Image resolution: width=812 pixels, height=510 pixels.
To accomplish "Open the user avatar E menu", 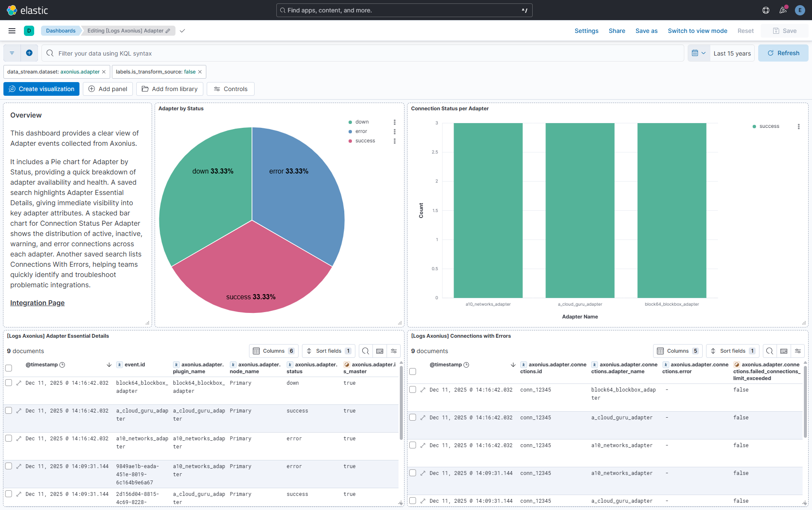I will 800,10.
